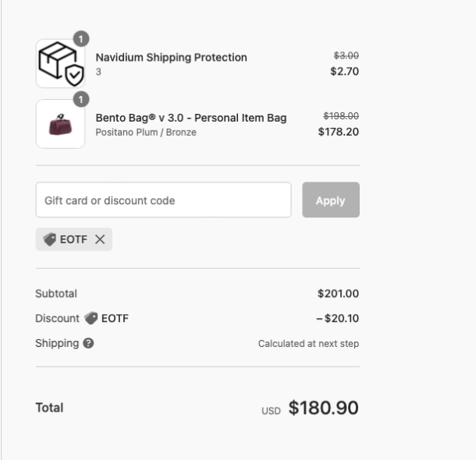Image resolution: width=476 pixels, height=460 pixels.
Task: Click the Subtotal amount $201.00
Action: 338,294
